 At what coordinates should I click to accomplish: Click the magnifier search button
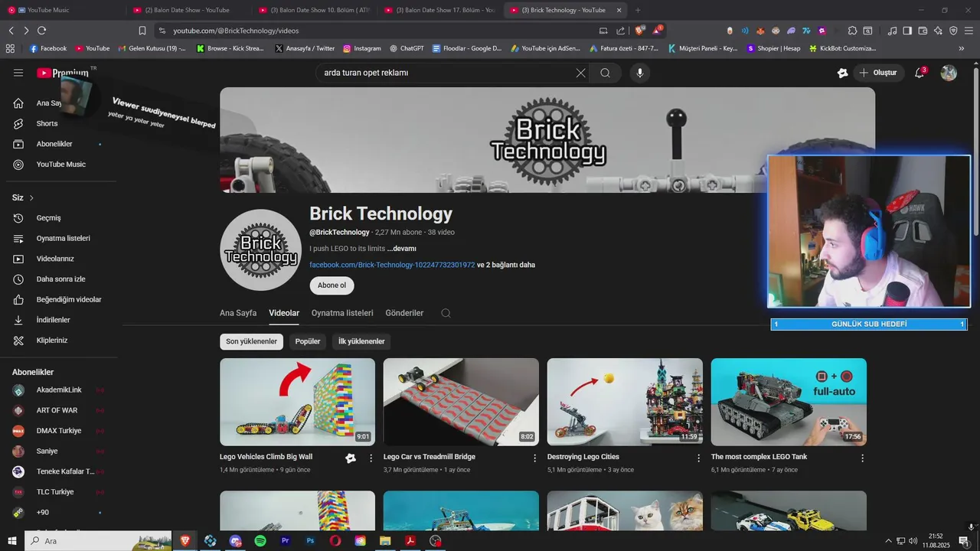(606, 73)
